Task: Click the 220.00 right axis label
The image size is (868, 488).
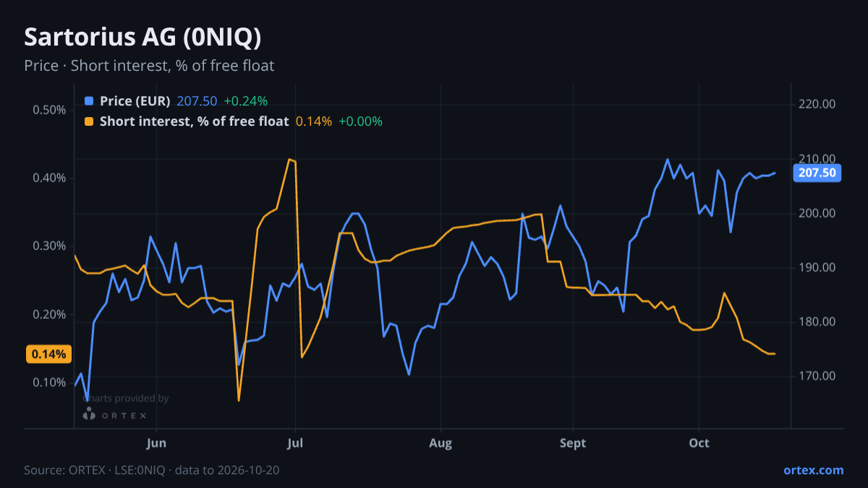Action: [x=817, y=104]
